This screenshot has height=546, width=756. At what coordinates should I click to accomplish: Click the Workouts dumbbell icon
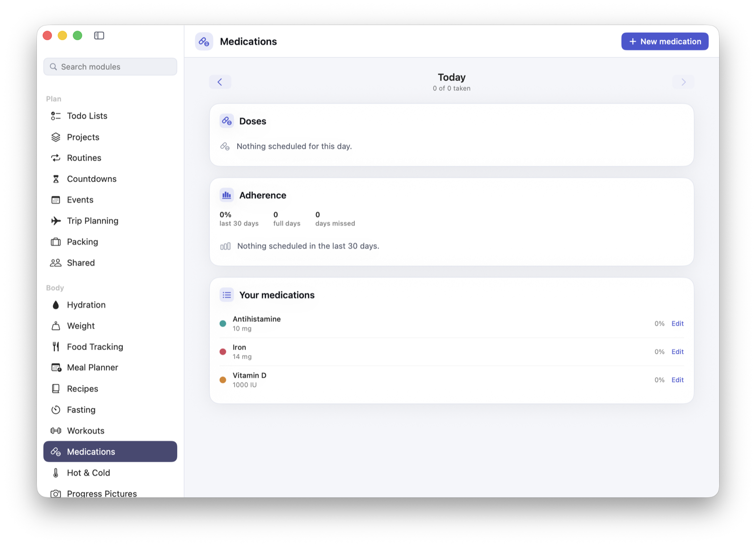tap(56, 431)
